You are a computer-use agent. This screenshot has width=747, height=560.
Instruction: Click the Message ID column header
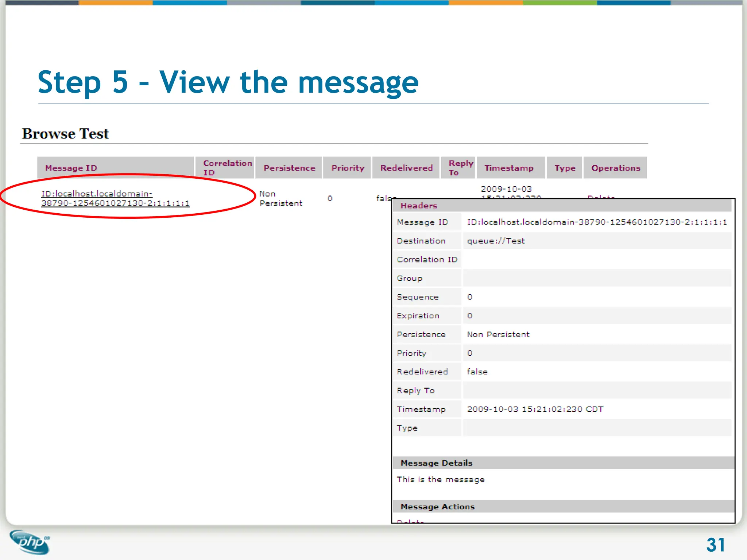(x=115, y=168)
